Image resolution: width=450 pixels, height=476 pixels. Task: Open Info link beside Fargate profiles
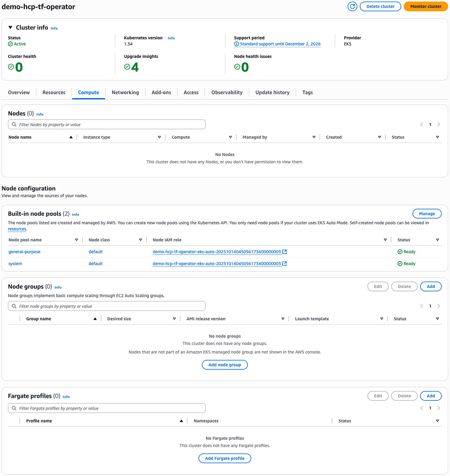click(x=66, y=397)
